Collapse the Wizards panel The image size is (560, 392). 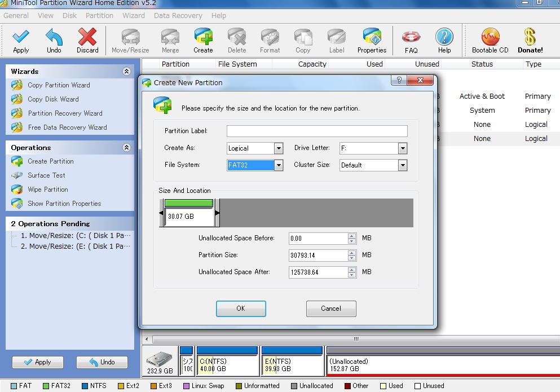[126, 71]
